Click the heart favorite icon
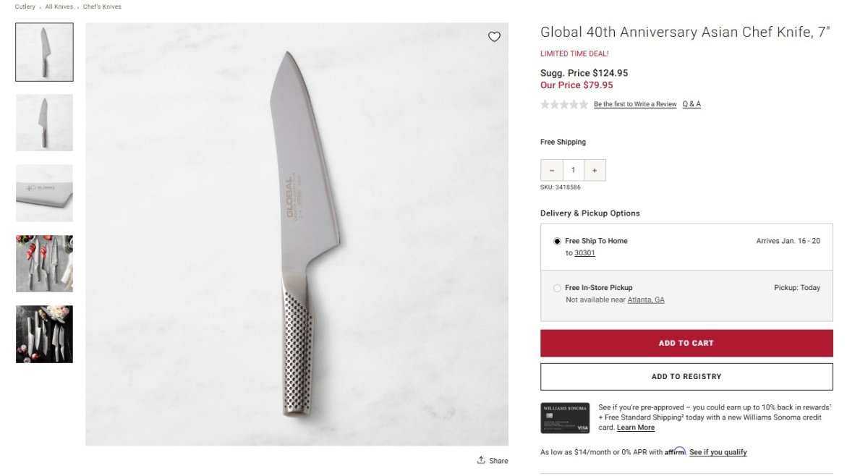 click(x=494, y=37)
